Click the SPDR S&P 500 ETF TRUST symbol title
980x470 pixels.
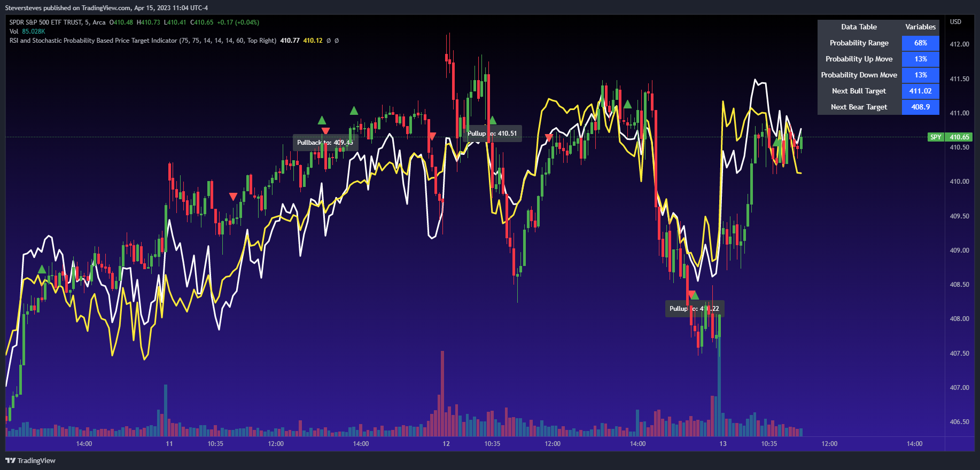[57, 22]
